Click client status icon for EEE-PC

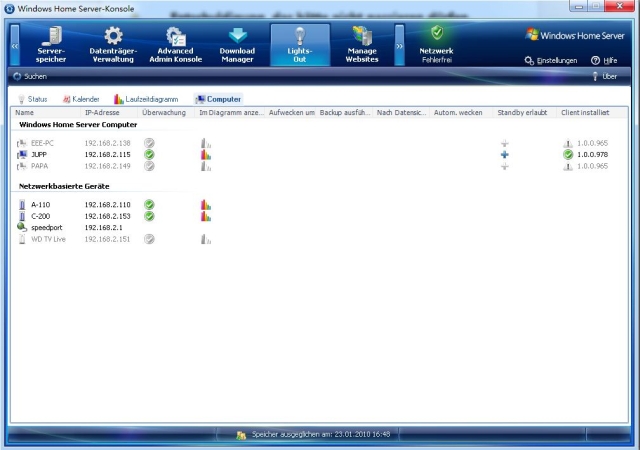tap(568, 143)
